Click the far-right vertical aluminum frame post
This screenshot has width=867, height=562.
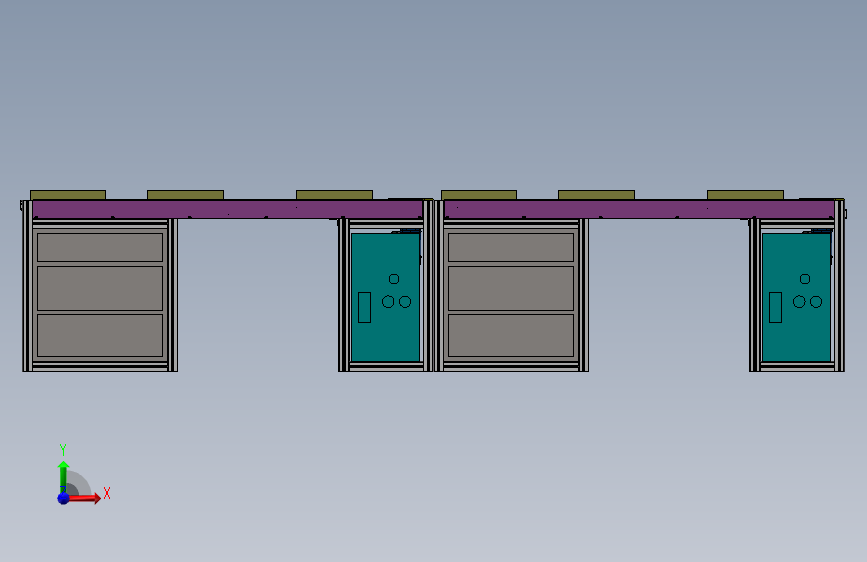click(x=839, y=286)
